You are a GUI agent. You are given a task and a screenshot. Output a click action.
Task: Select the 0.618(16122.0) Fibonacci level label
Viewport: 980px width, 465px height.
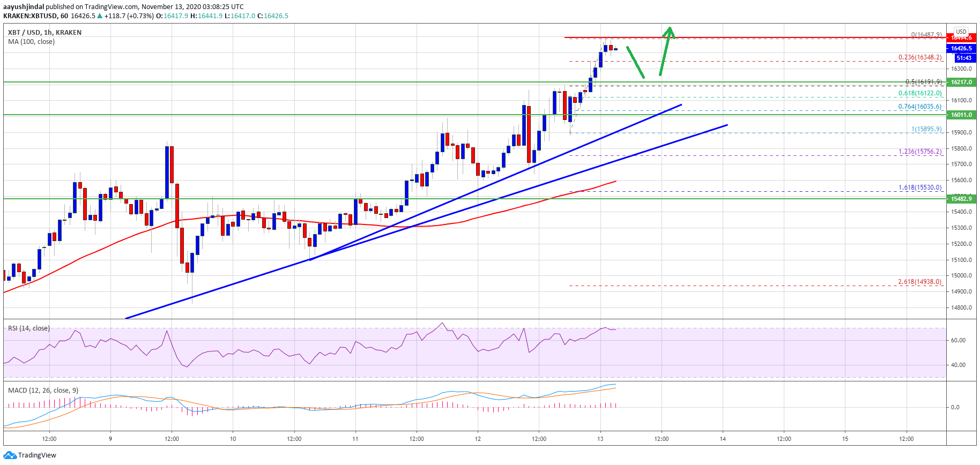coord(919,93)
